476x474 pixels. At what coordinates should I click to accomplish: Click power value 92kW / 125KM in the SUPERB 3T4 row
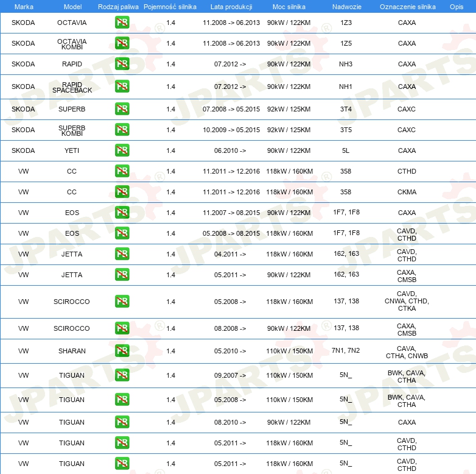[289, 109]
